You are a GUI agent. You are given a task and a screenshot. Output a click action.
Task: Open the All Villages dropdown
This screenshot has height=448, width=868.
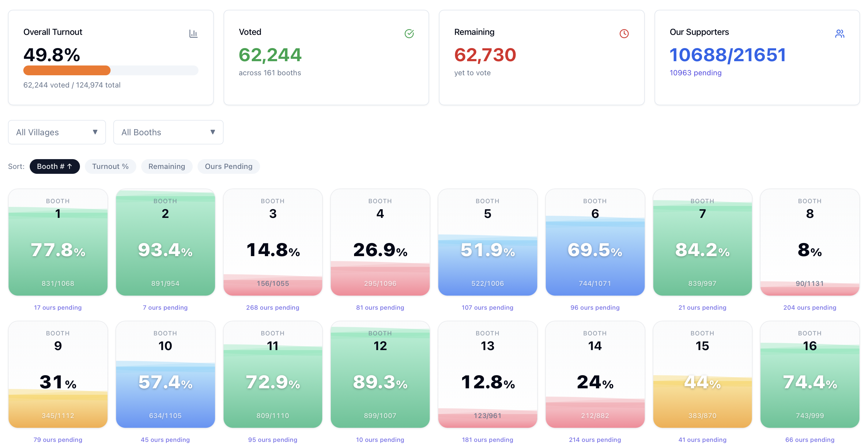(x=57, y=132)
